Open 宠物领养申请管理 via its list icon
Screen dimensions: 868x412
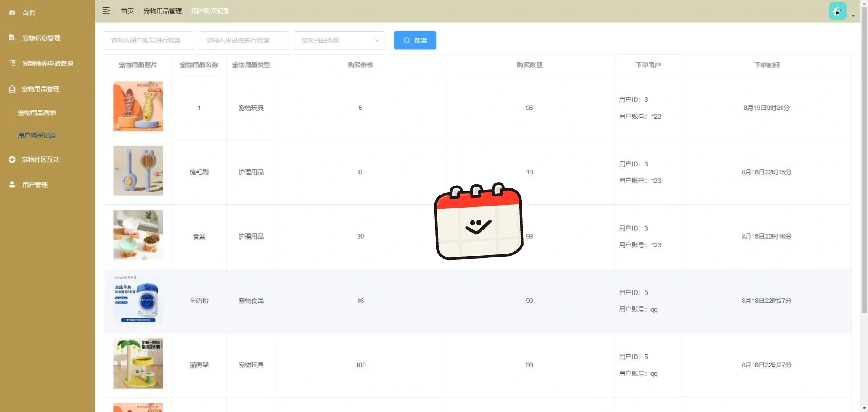pos(11,63)
